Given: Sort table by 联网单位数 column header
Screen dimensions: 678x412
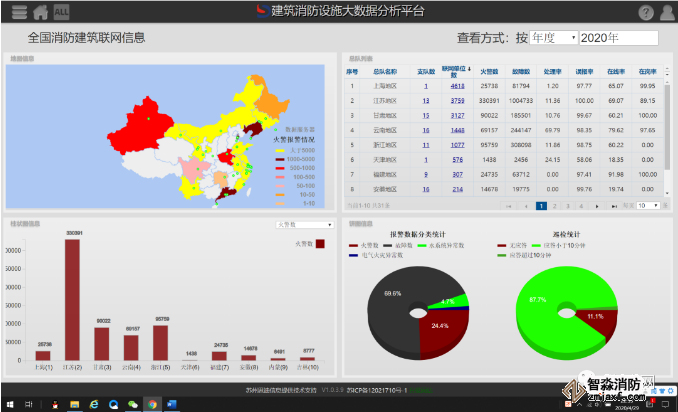Looking at the screenshot, I should click(457, 71).
